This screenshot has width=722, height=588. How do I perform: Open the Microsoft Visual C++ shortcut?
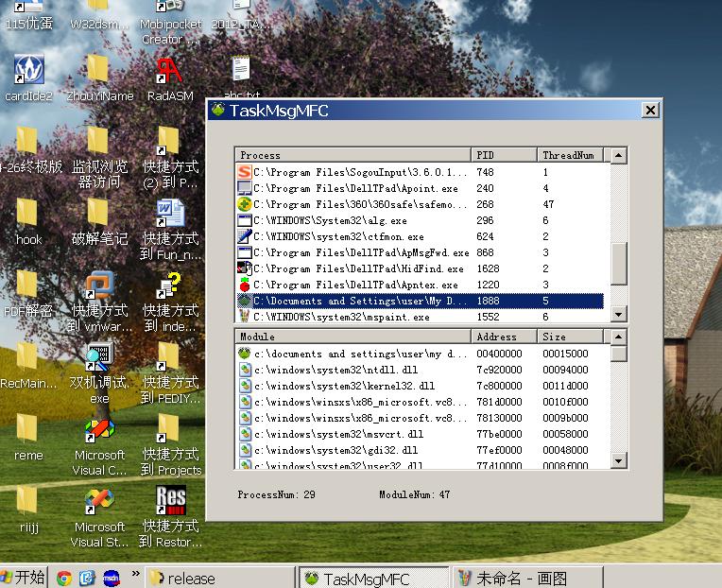99,447
